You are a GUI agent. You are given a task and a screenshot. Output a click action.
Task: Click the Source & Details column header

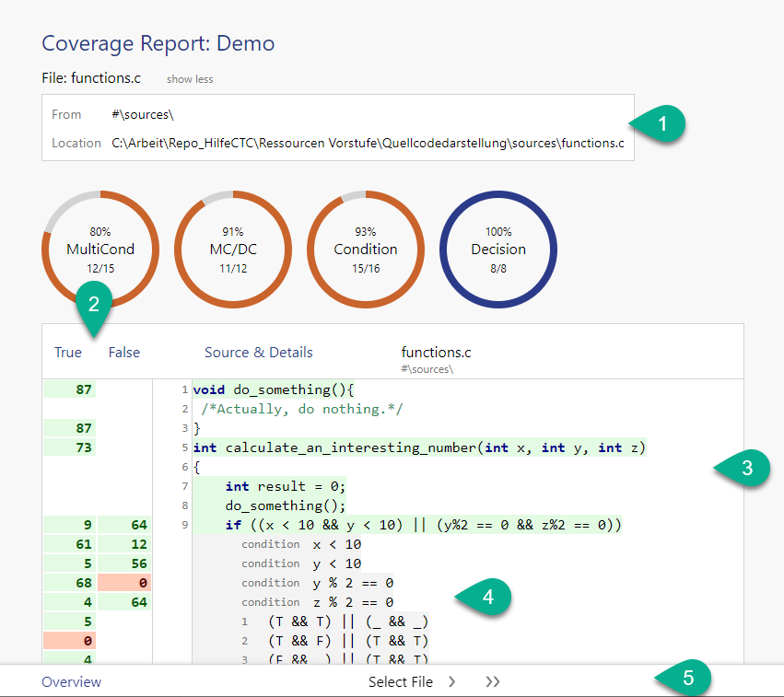(259, 353)
